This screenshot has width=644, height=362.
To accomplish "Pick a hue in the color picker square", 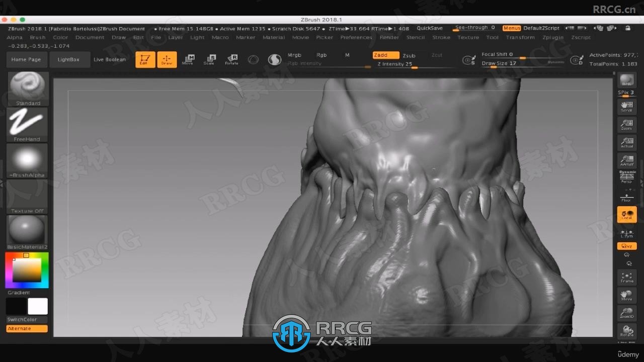I will click(27, 270).
